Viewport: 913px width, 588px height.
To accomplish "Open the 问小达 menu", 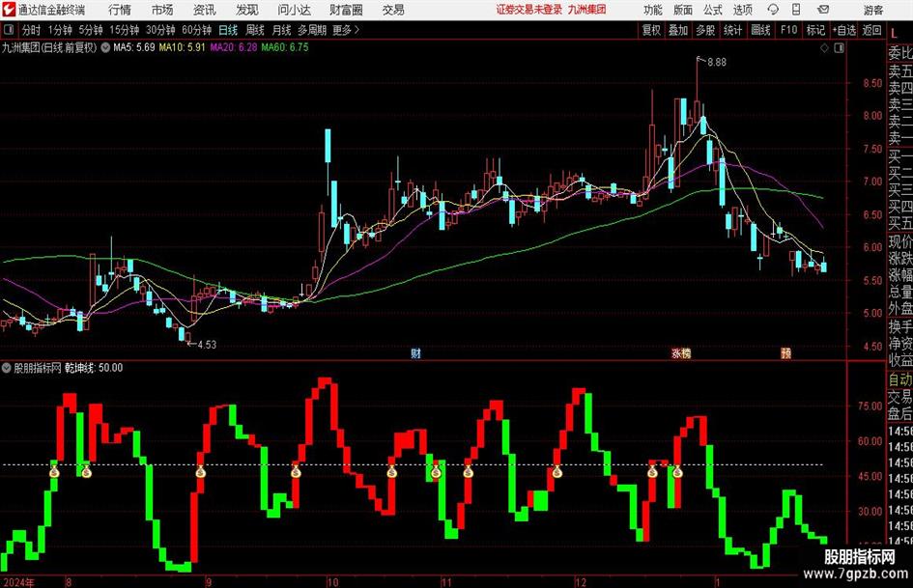I will pos(294,10).
